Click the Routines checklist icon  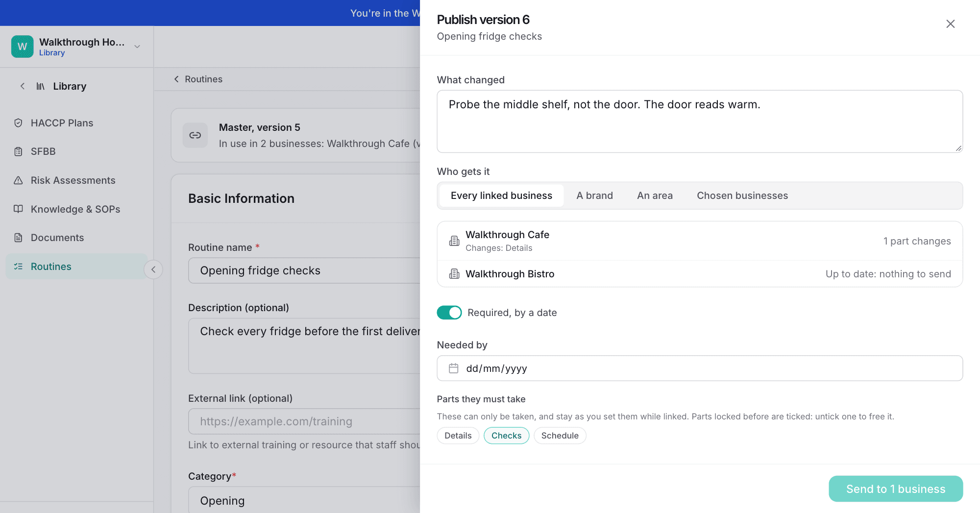(18, 267)
